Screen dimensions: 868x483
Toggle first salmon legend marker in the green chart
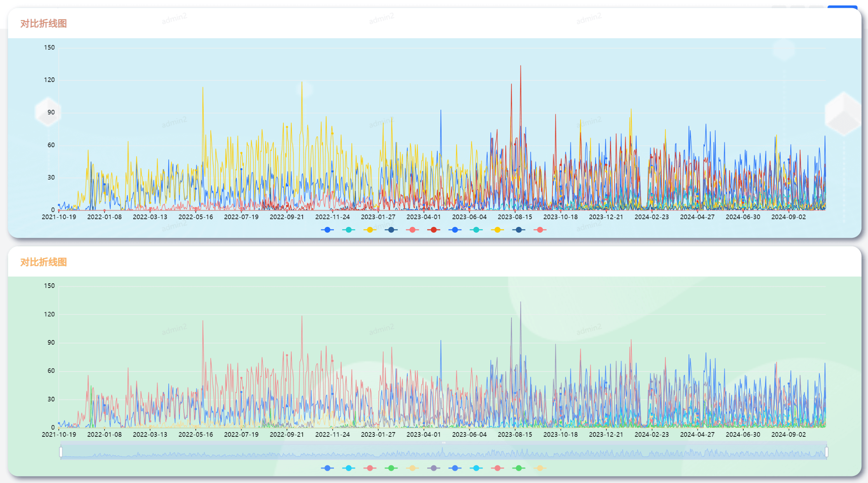pos(370,468)
